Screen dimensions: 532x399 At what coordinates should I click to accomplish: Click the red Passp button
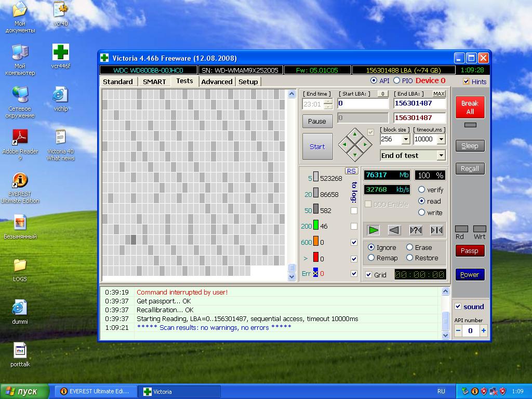pyautogui.click(x=470, y=251)
